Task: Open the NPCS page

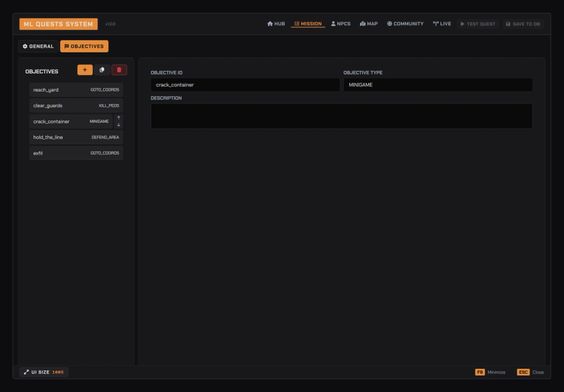Action: (341, 24)
